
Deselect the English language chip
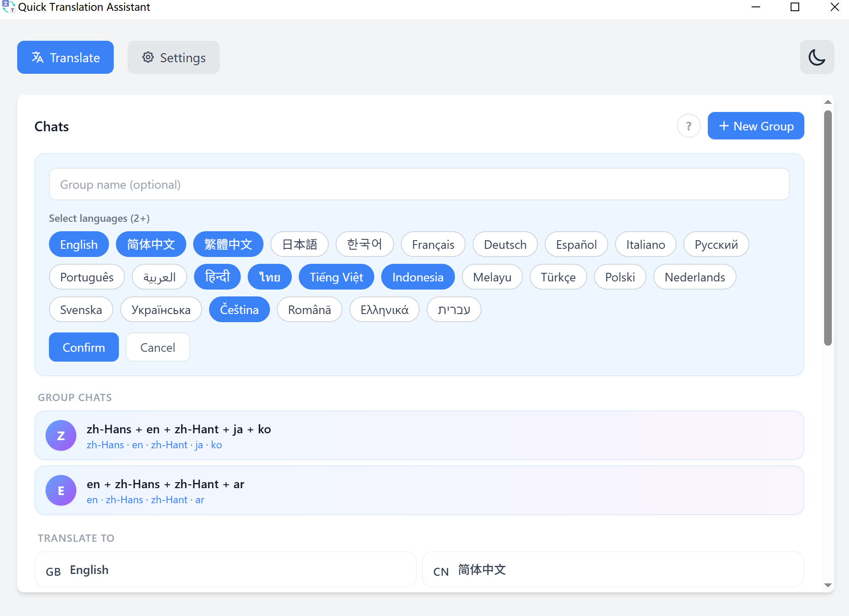[x=79, y=244]
